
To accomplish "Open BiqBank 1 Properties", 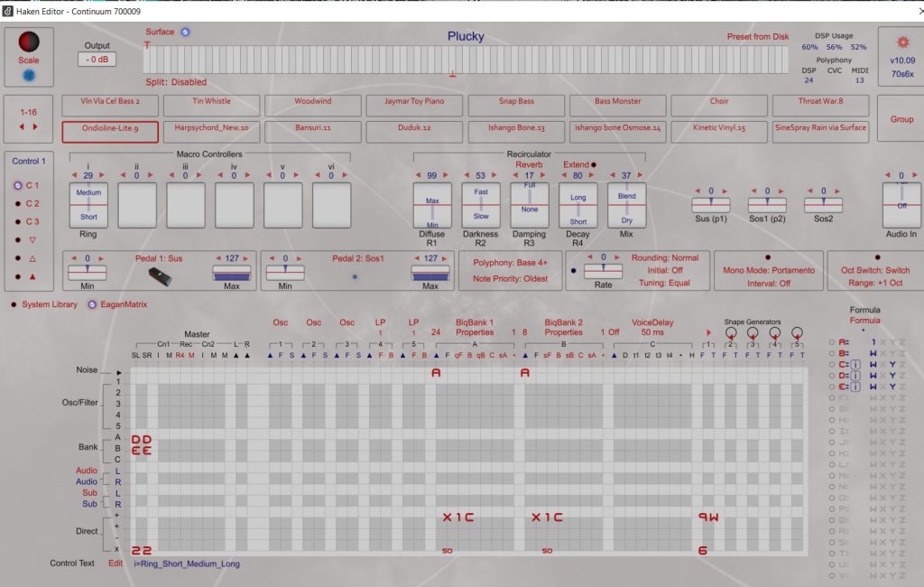I will [x=475, y=328].
